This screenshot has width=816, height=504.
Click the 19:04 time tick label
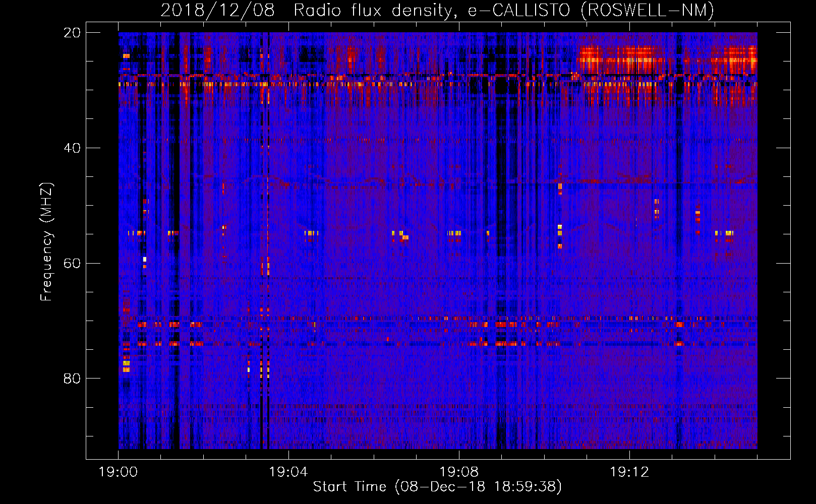point(288,472)
